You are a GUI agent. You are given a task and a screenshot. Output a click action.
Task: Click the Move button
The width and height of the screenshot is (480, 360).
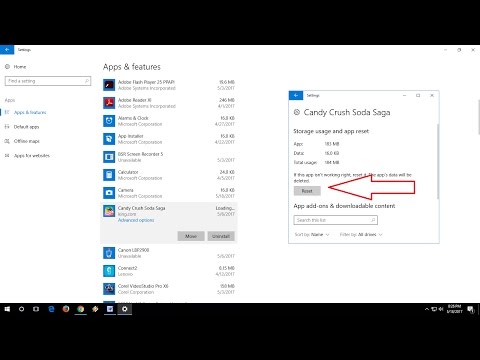[x=191, y=236]
